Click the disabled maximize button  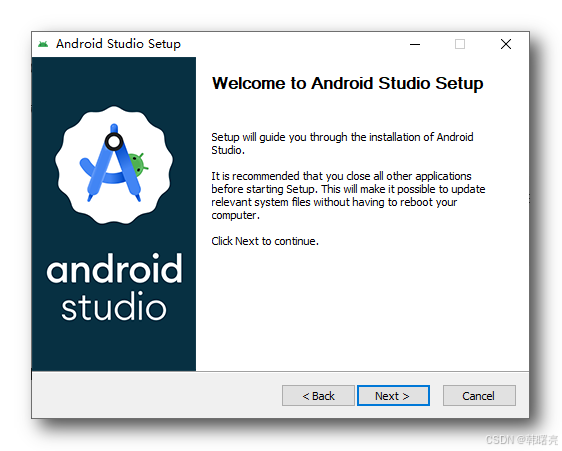click(460, 44)
